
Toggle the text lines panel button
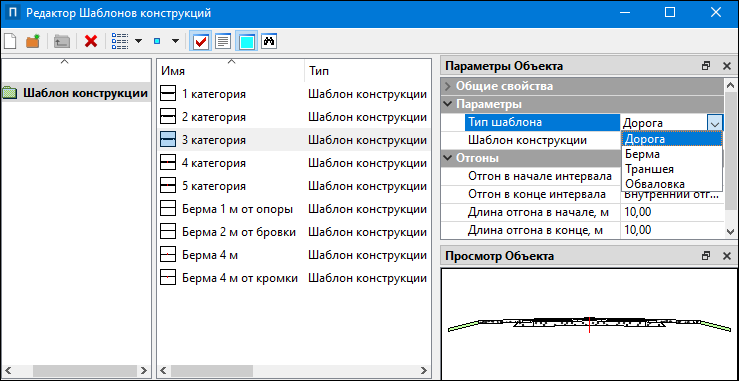point(223,41)
